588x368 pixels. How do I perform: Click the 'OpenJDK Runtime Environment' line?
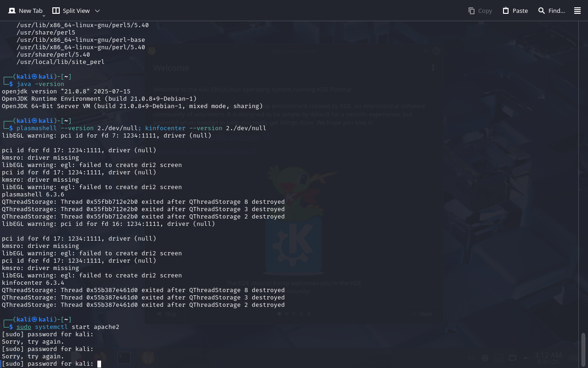pyautogui.click(x=99, y=99)
